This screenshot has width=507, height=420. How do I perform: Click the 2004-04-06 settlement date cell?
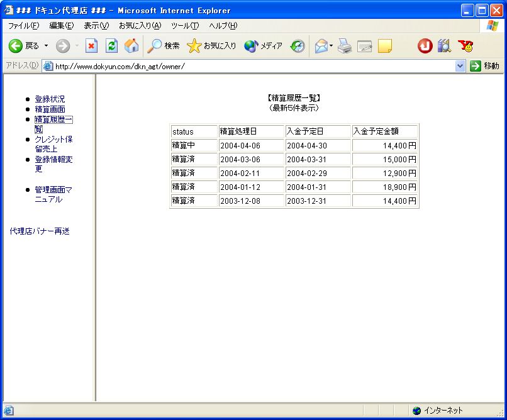tap(251, 145)
